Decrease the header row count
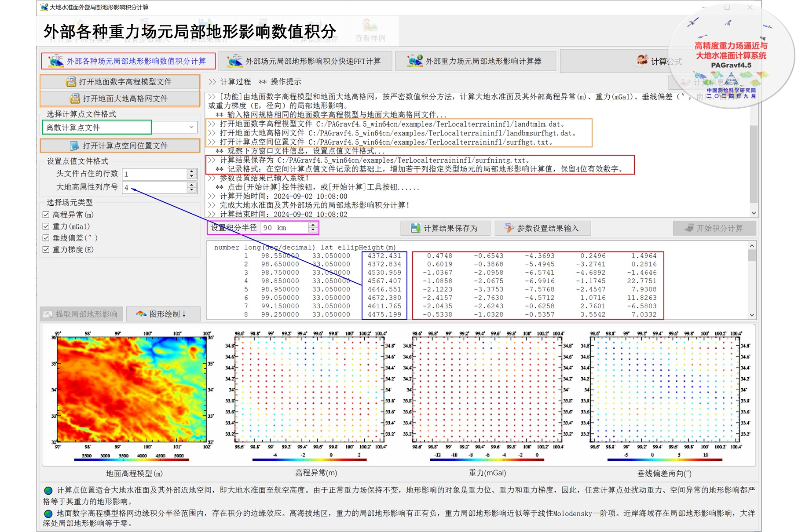The width and height of the screenshot is (798, 532). (x=191, y=177)
